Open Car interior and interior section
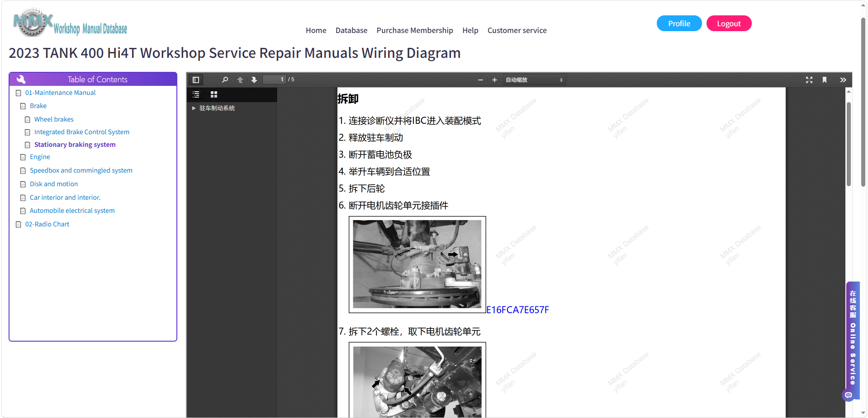Viewport: 868px width, 418px height. point(65,197)
